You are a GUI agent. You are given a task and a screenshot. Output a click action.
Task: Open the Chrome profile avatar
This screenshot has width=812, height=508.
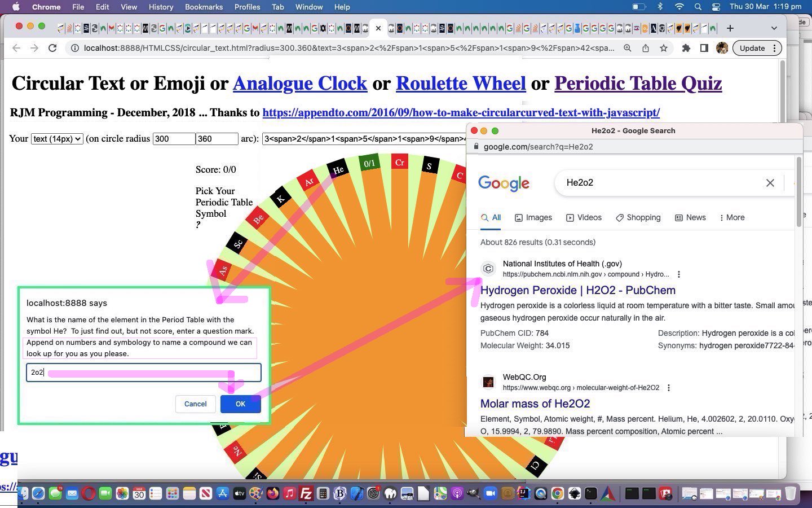tap(722, 48)
